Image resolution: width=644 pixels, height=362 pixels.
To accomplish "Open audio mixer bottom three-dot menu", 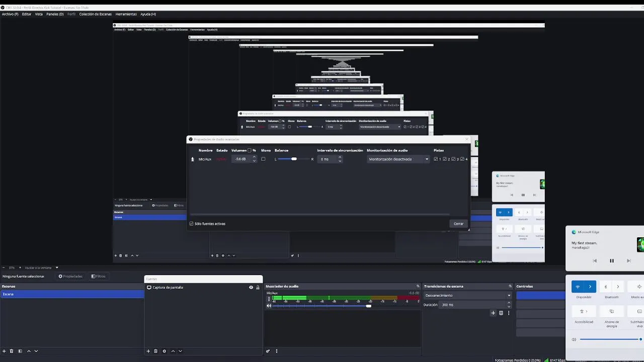I will 276,351.
